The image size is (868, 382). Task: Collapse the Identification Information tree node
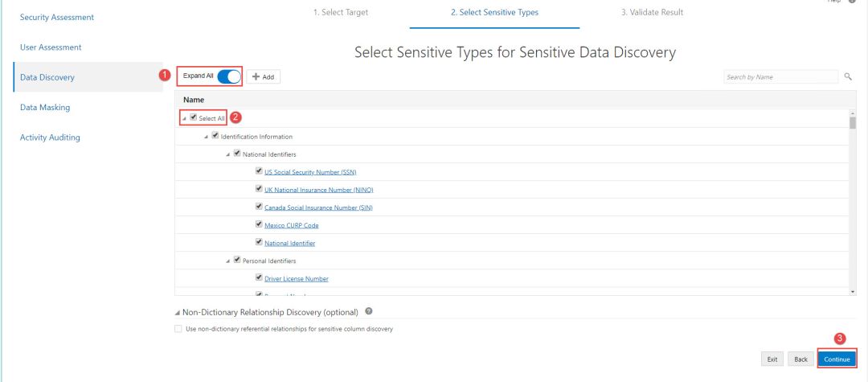[x=207, y=136]
